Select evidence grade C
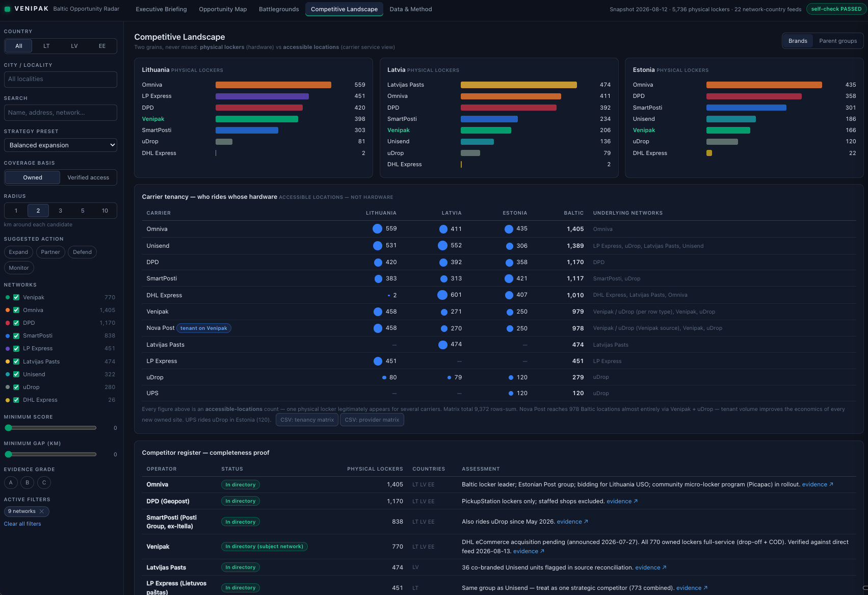The width and height of the screenshot is (868, 595). [44, 482]
